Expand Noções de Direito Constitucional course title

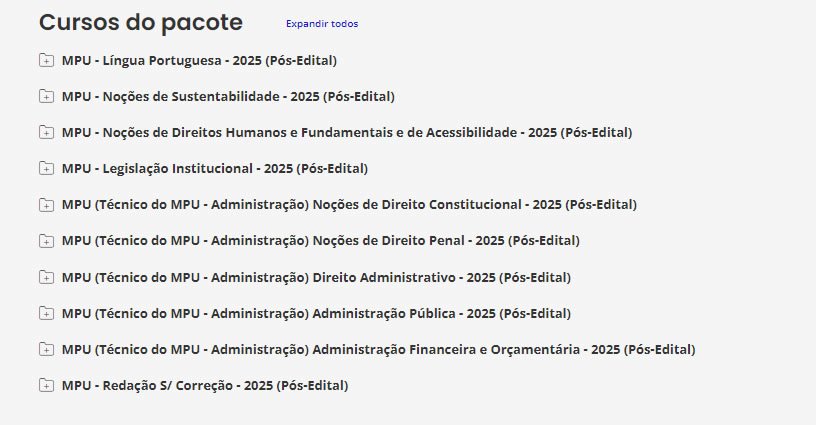tap(349, 204)
